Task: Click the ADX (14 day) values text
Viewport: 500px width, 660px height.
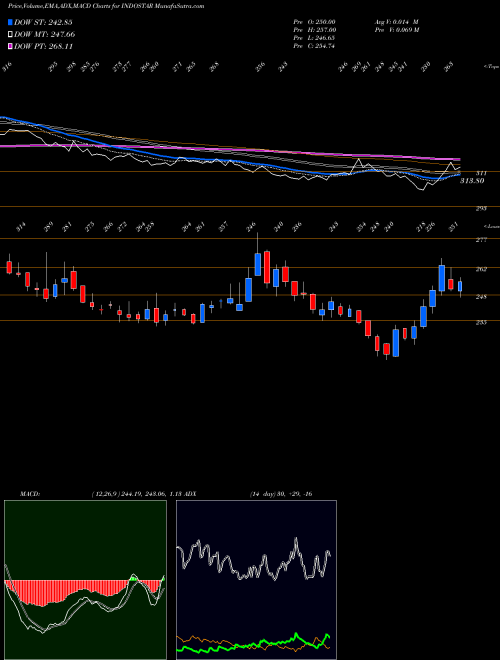Action: pos(281,494)
